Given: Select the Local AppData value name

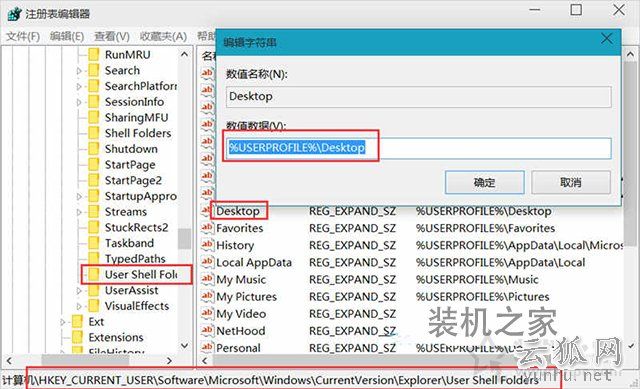Looking at the screenshot, I should click(254, 262).
